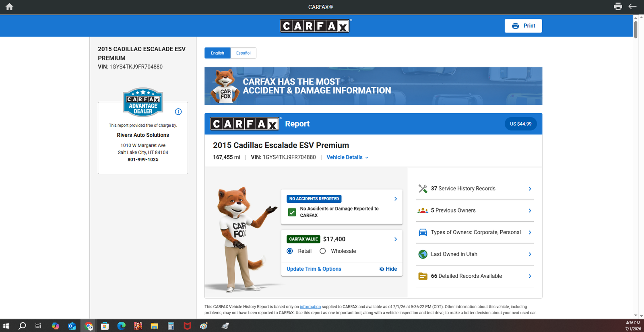
Task: Open the Advantage Dealer info icon
Action: pos(178,112)
